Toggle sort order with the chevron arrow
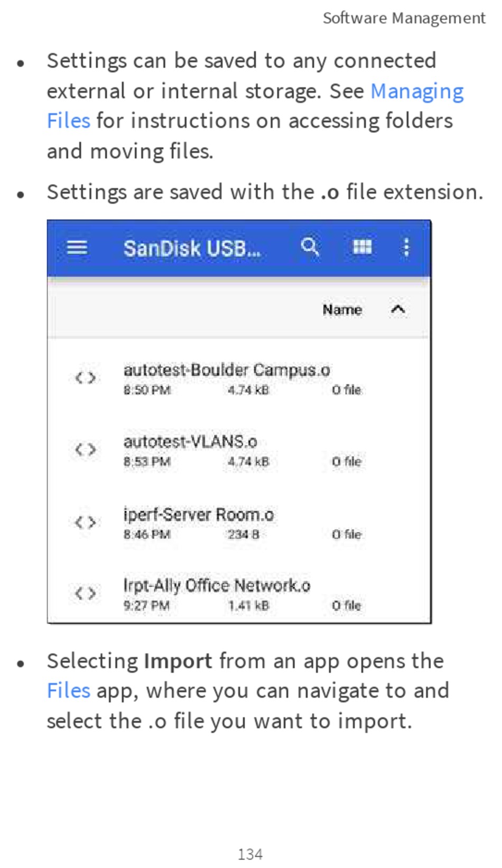The height and width of the screenshot is (868, 502). pyautogui.click(x=398, y=309)
